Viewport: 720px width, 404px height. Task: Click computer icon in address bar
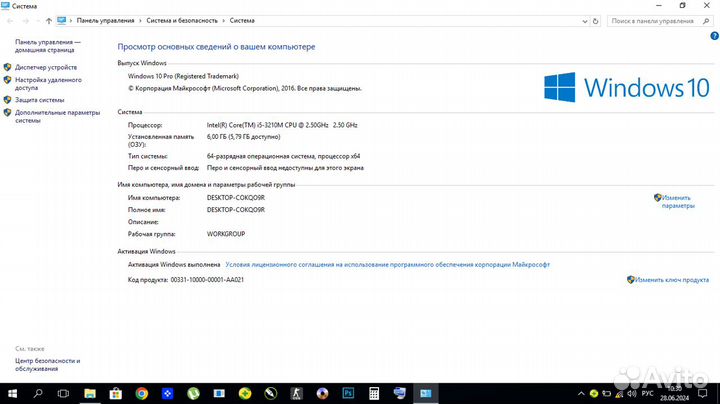click(62, 21)
